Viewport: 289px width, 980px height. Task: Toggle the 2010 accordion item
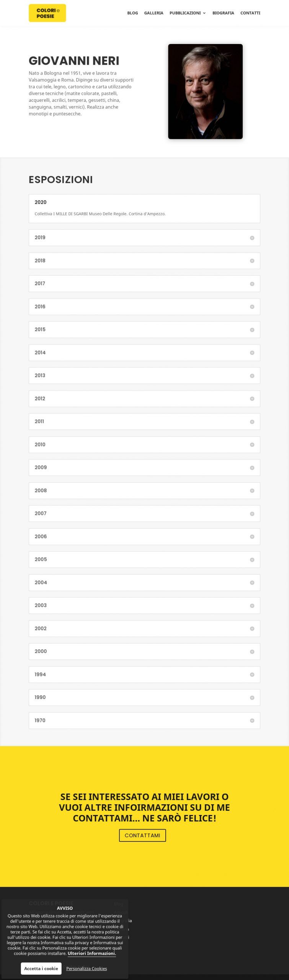[144, 444]
